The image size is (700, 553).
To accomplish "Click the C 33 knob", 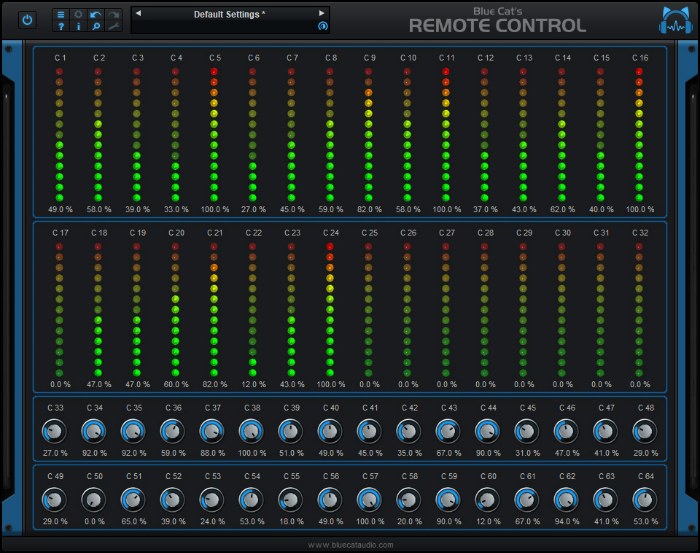I will pos(54,431).
